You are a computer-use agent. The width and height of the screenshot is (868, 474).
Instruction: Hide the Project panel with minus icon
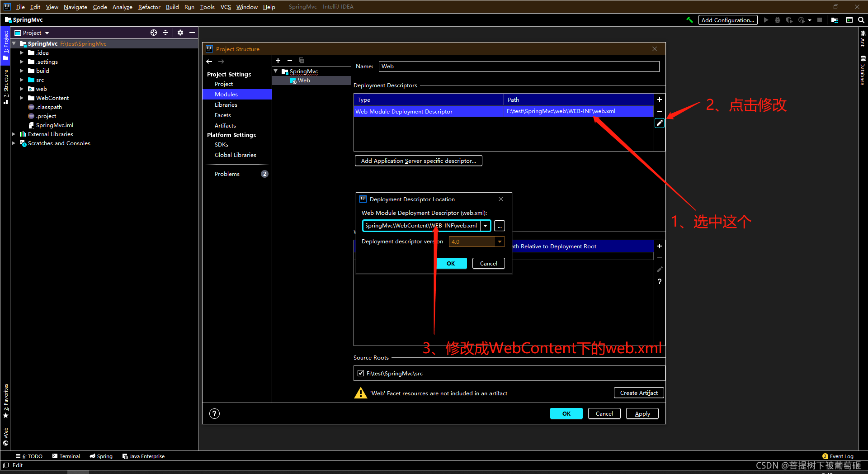(x=192, y=33)
